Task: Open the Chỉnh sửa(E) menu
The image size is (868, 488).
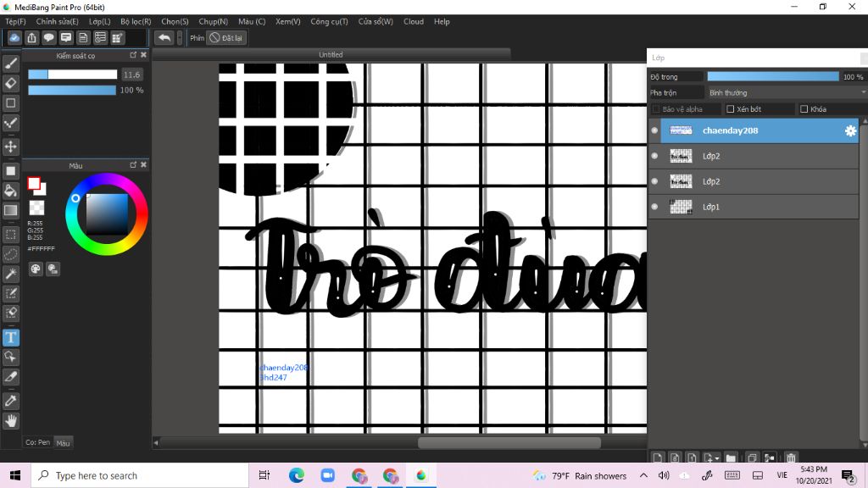Action: point(57,21)
